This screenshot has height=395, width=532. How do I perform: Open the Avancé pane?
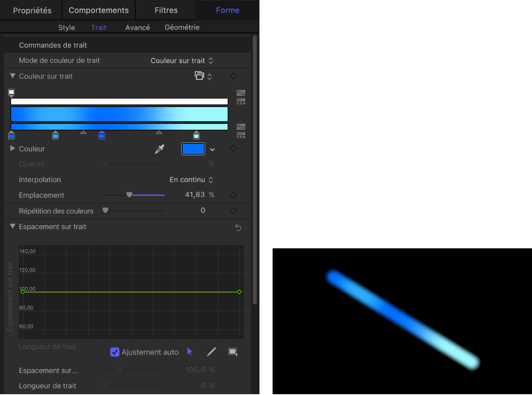(138, 28)
